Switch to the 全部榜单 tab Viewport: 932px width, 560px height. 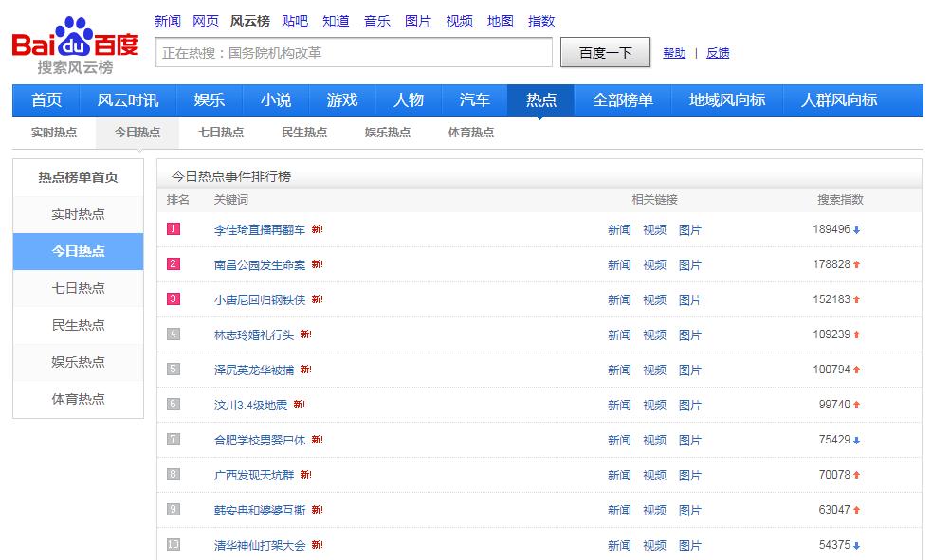(623, 99)
